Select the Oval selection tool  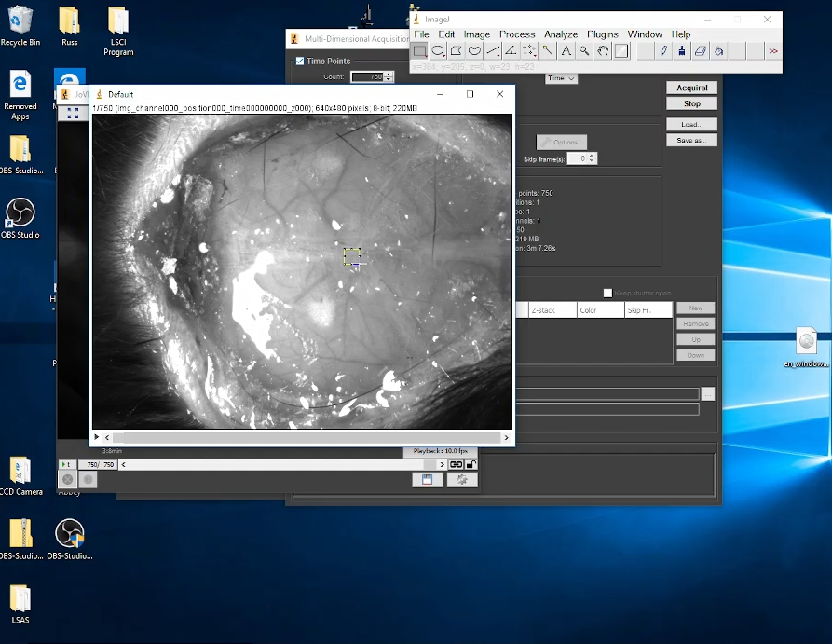click(x=438, y=51)
